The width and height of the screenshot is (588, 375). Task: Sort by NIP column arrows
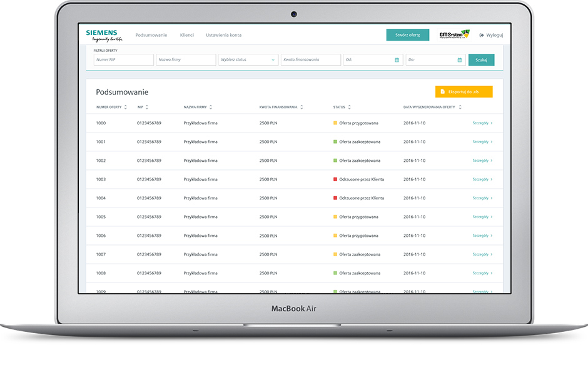(x=147, y=107)
